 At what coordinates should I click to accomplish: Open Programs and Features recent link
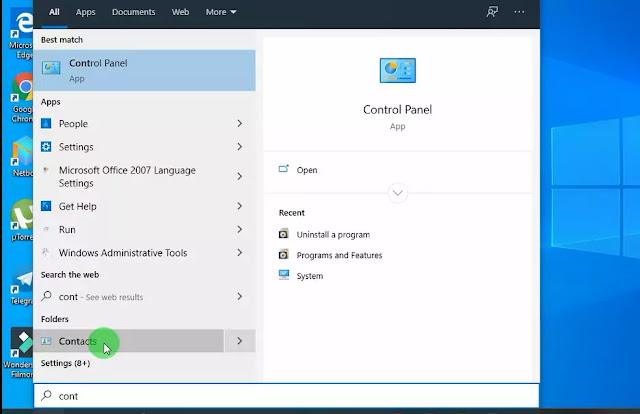click(x=339, y=255)
